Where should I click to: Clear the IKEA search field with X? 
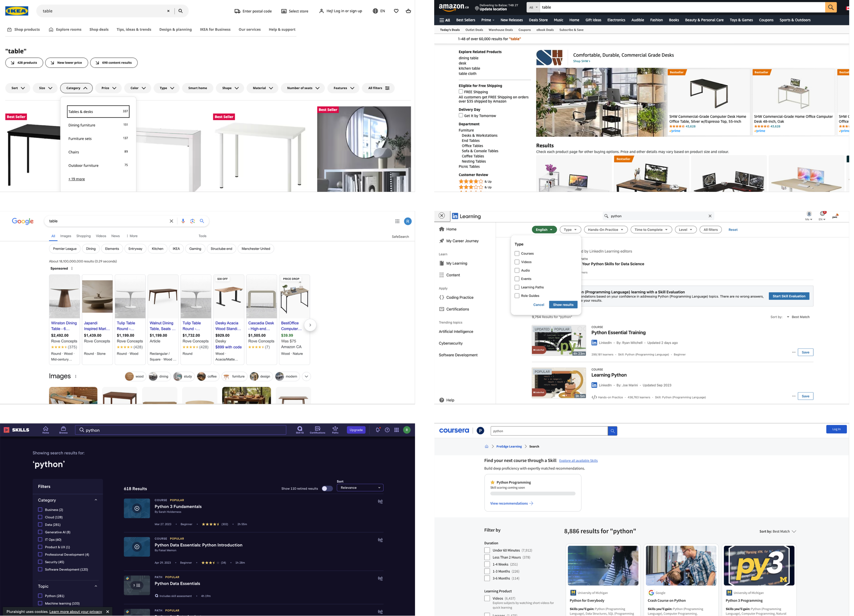tap(168, 11)
